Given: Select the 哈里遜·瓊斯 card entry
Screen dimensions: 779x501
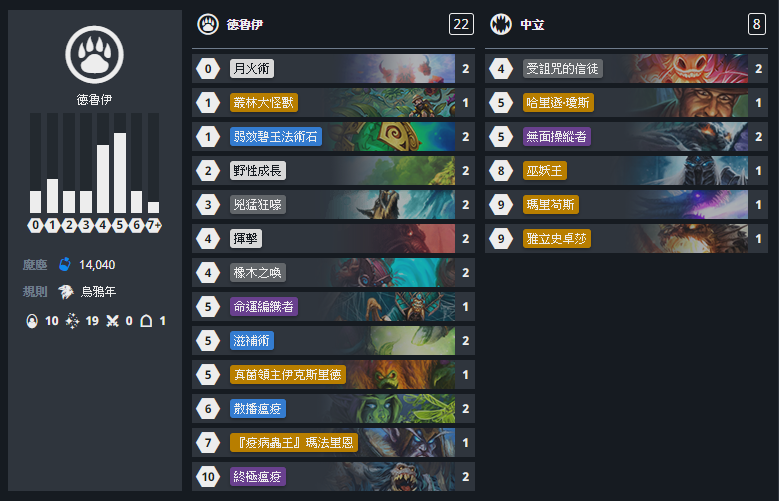Looking at the screenshot, I should (626, 102).
